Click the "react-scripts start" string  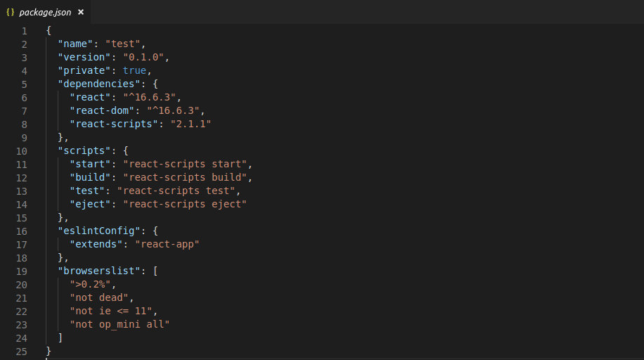(185, 164)
